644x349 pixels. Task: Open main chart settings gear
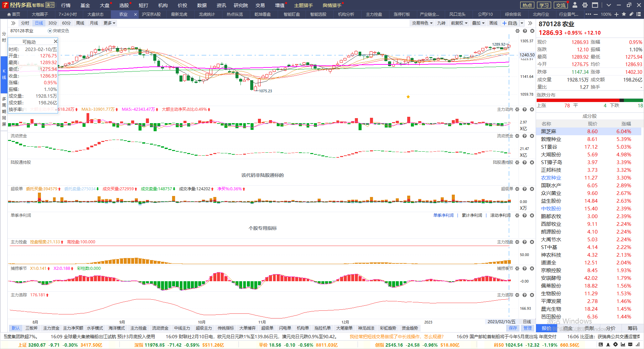pyautogui.click(x=518, y=31)
